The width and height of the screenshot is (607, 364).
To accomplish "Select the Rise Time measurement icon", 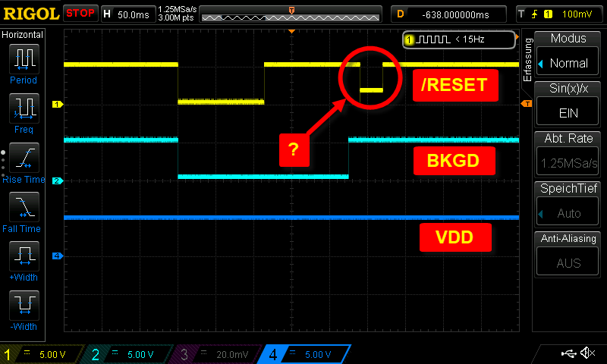I will [x=24, y=158].
